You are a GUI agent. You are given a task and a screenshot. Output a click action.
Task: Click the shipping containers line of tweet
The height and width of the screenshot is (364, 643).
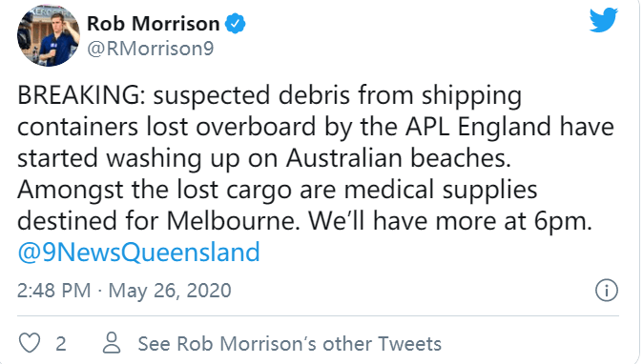pos(316,127)
